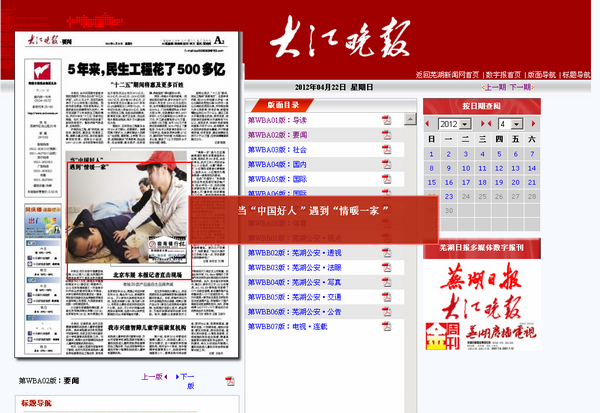The width and height of the screenshot is (600, 413).
Task: Open 第WBA04版：国内 page link
Action: [x=277, y=164]
